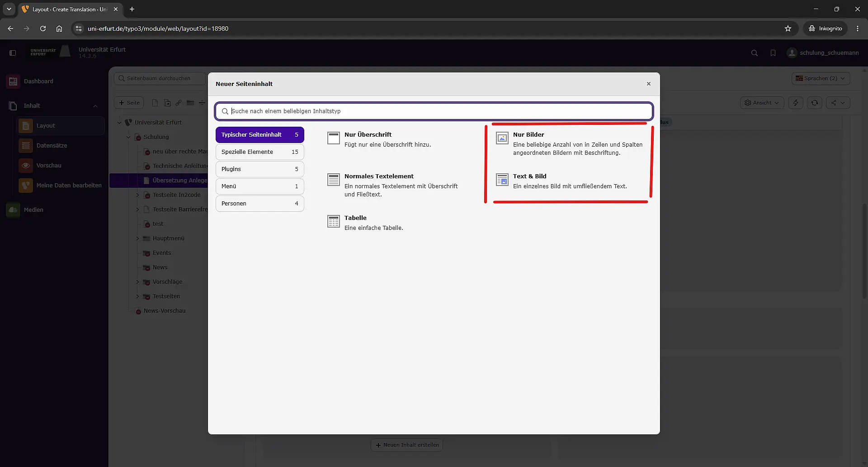Viewport: 868px width, 467px height.
Task: Click the Inkognito indicator button
Action: tap(826, 29)
